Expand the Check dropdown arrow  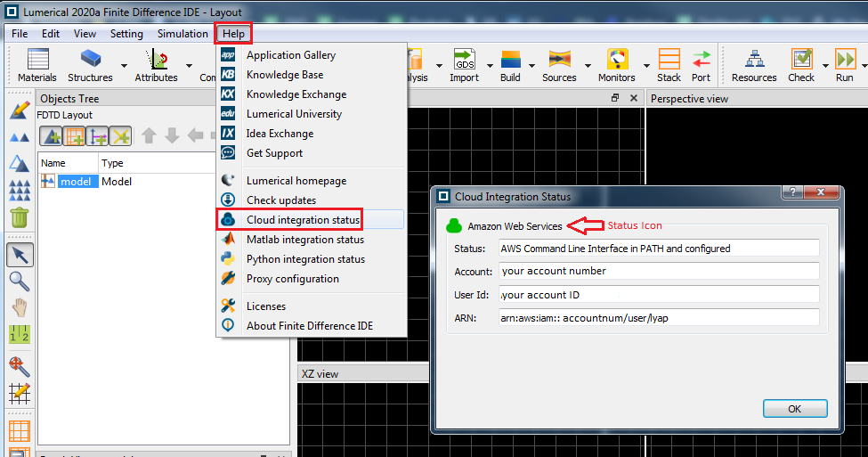point(824,65)
